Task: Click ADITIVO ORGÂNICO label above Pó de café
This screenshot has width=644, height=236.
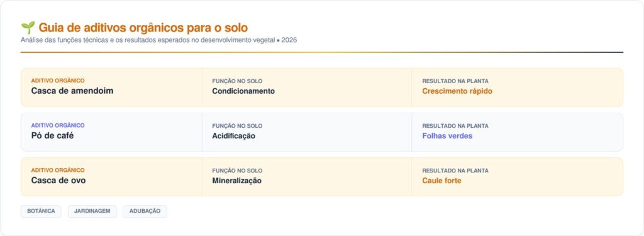Action: [x=58, y=125]
